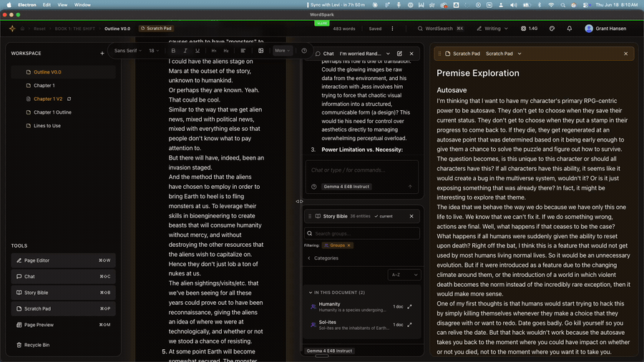Select the Gemma 4 E4B Instruct model chip
This screenshot has width=644, height=362.
[x=346, y=187]
